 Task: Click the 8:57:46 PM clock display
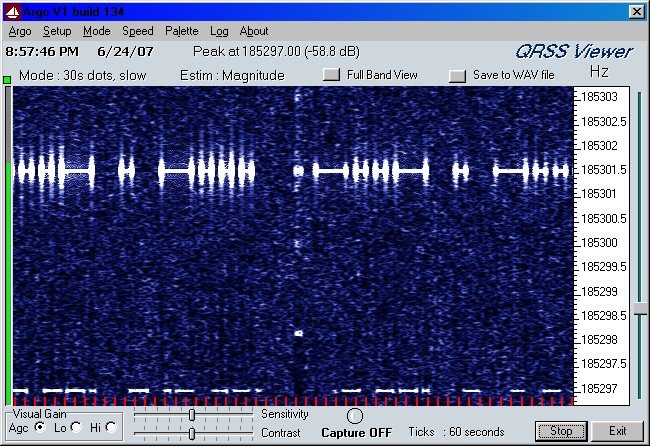[42, 52]
